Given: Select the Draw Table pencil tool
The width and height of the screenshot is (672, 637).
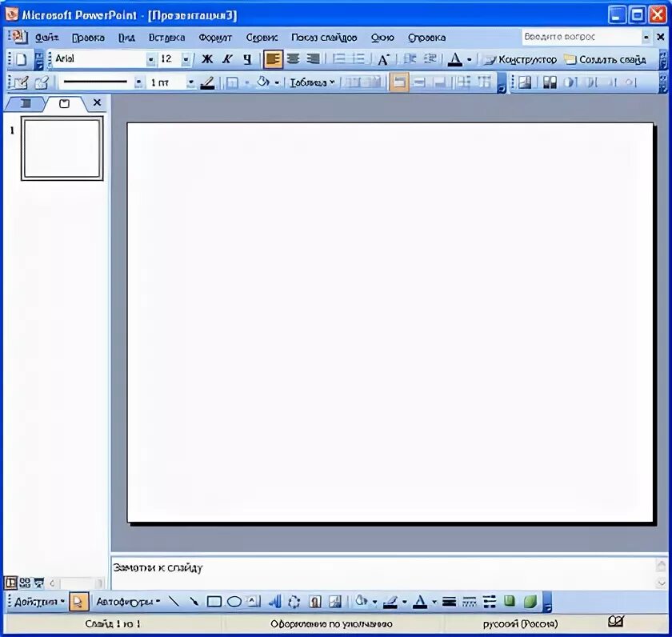Looking at the screenshot, I should [19, 82].
